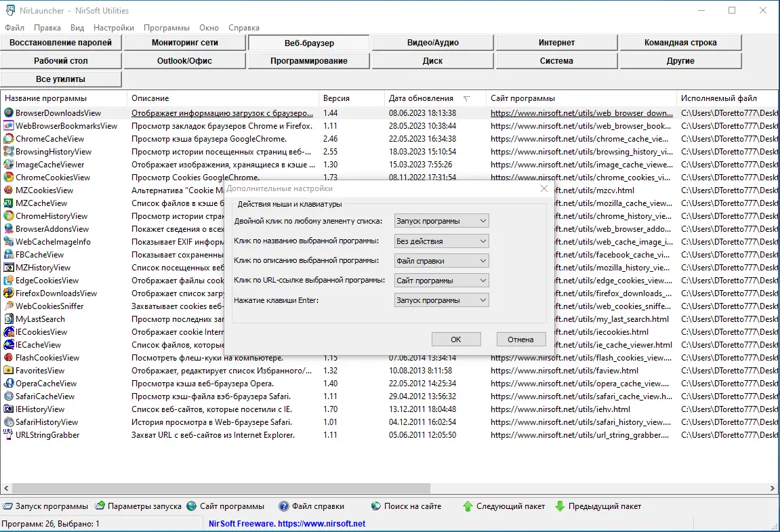Screen dimensions: 780x532
Task: Click the MZHistoryView program icon
Action: (x=8, y=268)
